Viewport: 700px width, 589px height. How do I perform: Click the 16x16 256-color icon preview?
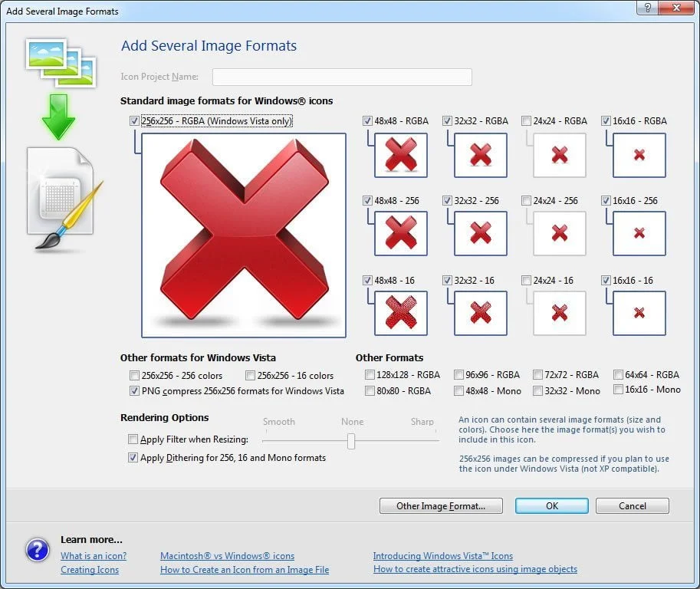(639, 234)
